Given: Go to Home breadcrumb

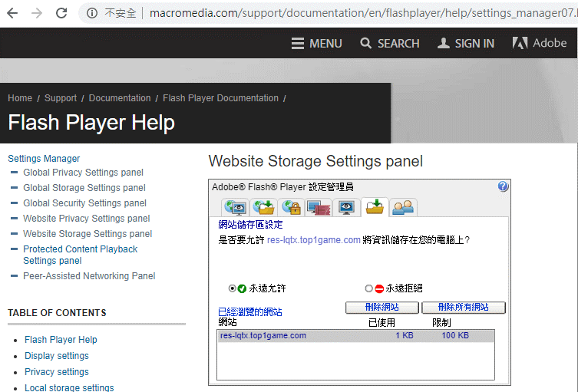Looking at the screenshot, I should tap(20, 98).
